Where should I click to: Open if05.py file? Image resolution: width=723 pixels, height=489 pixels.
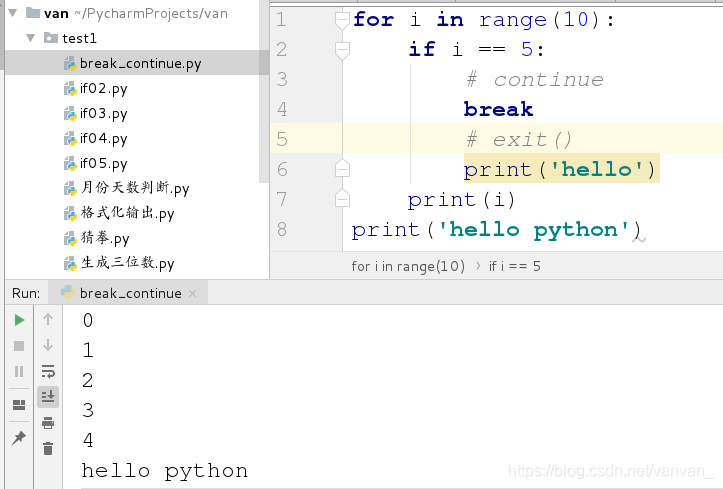[x=103, y=163]
